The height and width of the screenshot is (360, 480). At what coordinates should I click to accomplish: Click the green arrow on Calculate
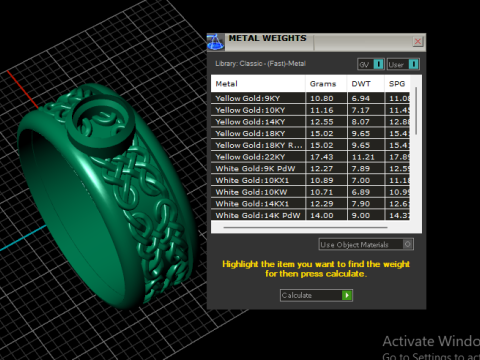click(x=347, y=295)
